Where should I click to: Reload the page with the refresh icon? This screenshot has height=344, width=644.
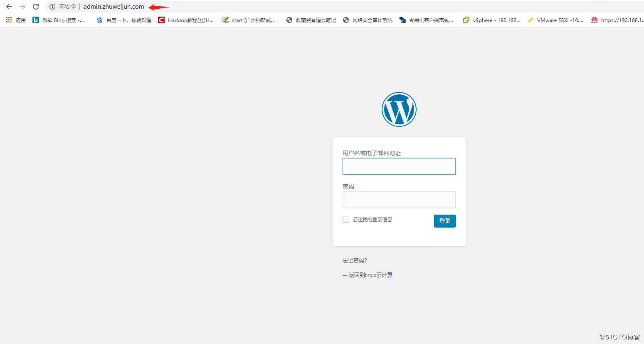(36, 7)
